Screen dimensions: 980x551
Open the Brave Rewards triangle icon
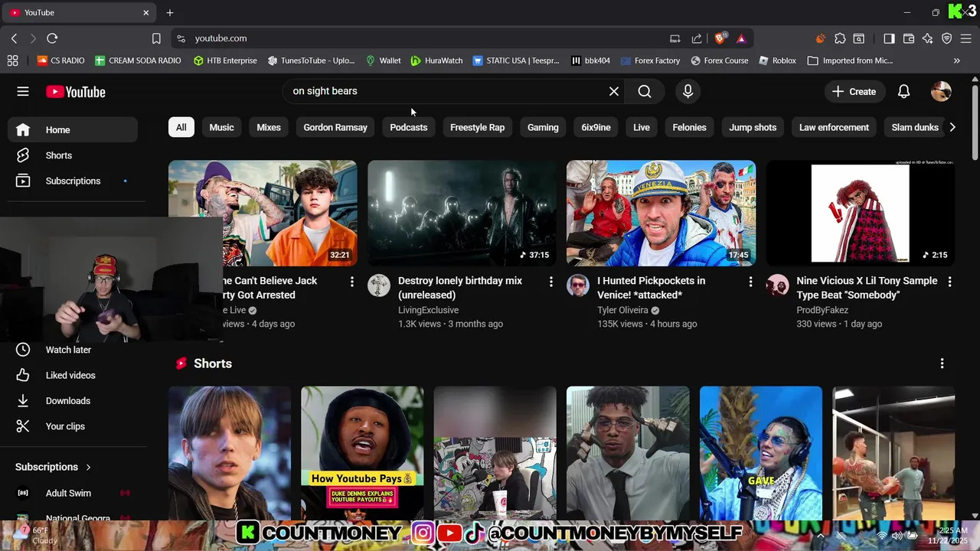741,38
